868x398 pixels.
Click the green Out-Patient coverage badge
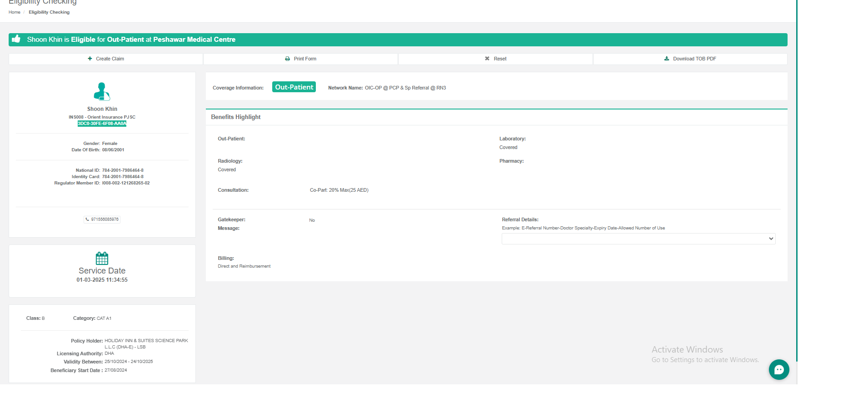coord(294,87)
